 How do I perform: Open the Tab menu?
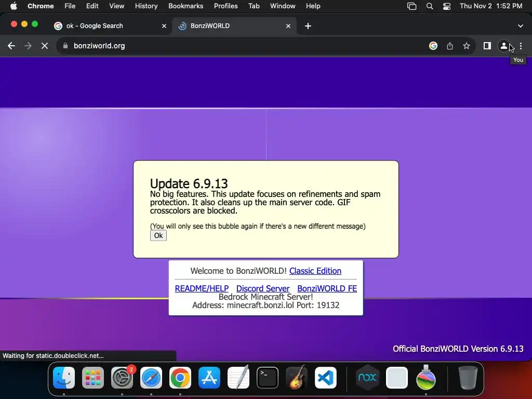click(254, 6)
